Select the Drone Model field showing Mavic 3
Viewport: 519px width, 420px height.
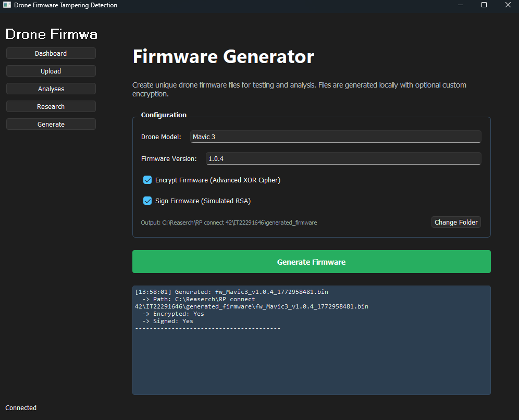pyautogui.click(x=336, y=137)
